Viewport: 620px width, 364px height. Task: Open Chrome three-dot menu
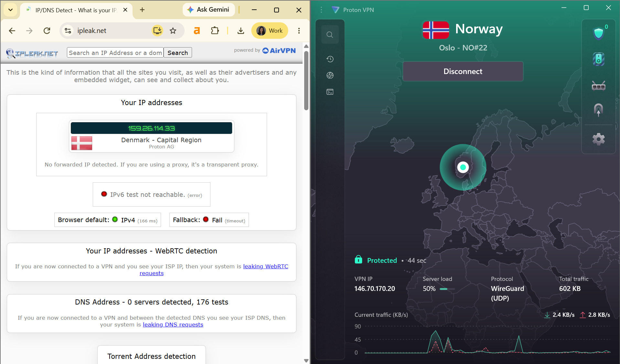[299, 31]
